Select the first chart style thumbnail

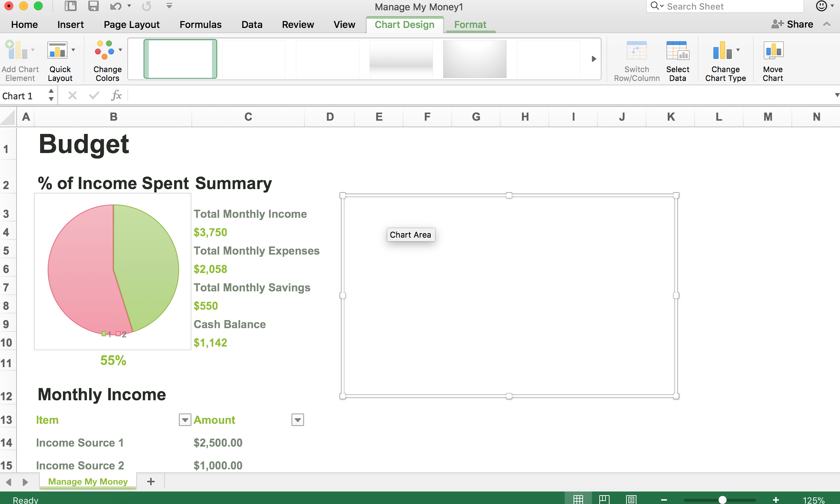pos(180,59)
